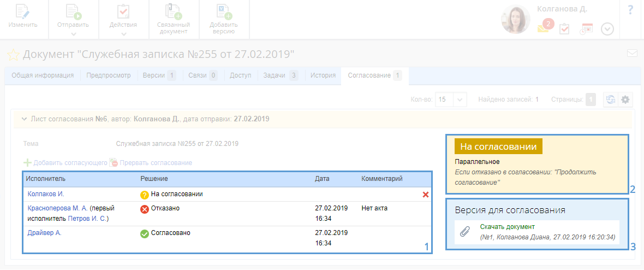Expand the arrow under Отправить
Viewport: 644px width, 270px height.
point(74,34)
